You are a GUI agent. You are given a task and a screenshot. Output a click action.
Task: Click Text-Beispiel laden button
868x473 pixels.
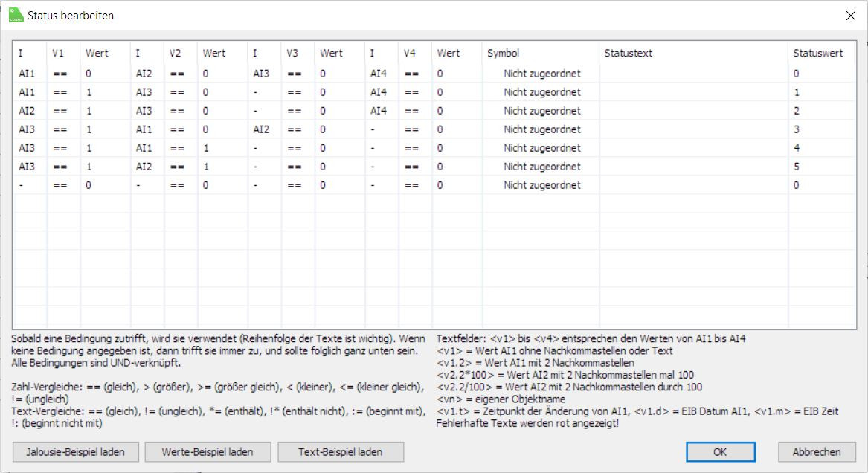pyautogui.click(x=341, y=452)
